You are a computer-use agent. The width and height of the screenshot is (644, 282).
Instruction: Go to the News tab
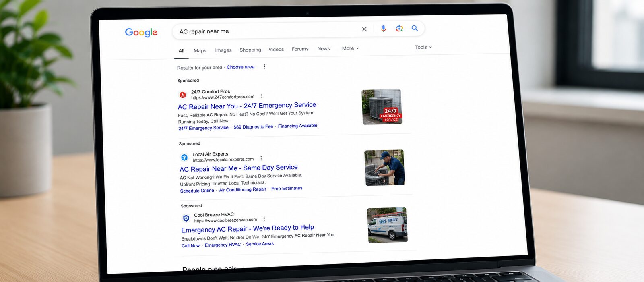click(324, 48)
